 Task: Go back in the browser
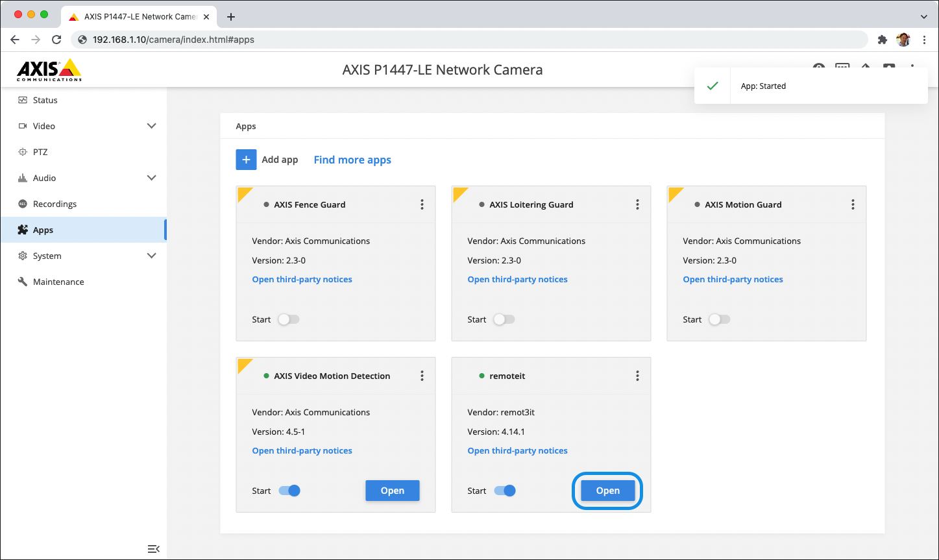coord(15,40)
